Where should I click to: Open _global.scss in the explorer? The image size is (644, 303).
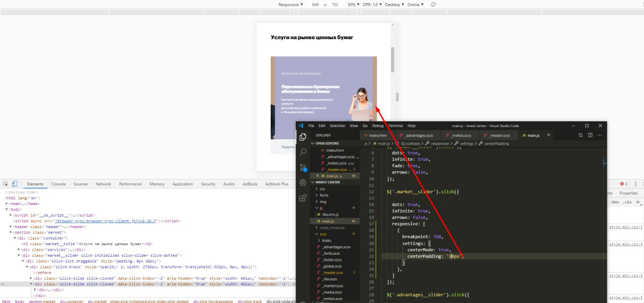click(x=334, y=266)
